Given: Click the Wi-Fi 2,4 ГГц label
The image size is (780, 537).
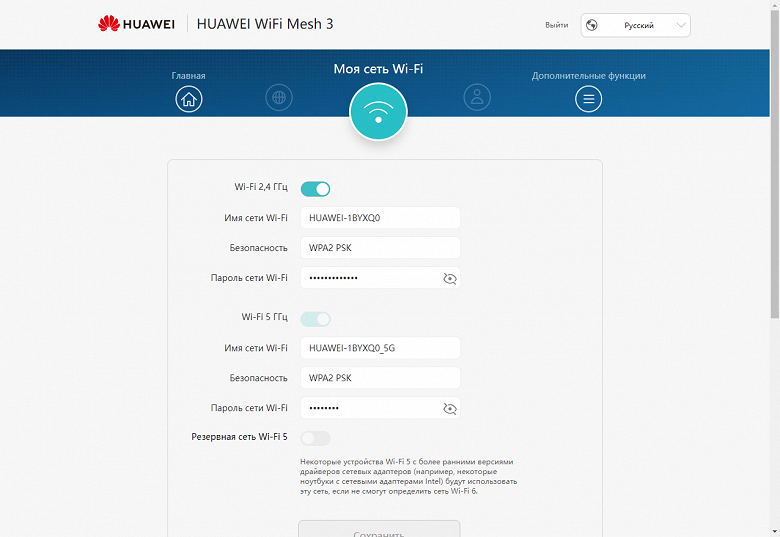Looking at the screenshot, I should point(261,187).
